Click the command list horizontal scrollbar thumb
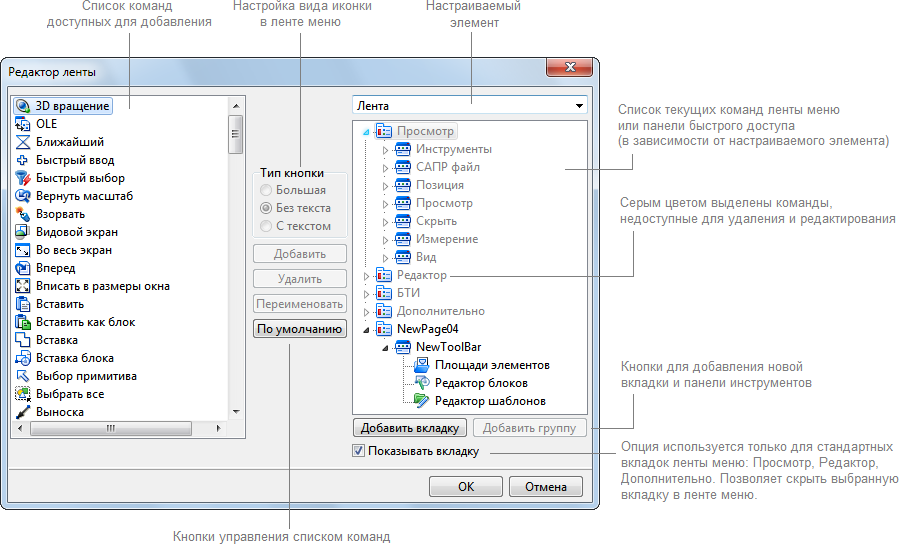899x544 pixels. pyautogui.click(x=111, y=428)
